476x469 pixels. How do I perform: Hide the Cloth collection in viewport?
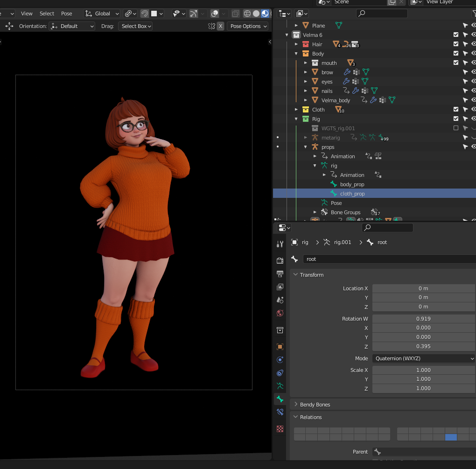tap(473, 110)
